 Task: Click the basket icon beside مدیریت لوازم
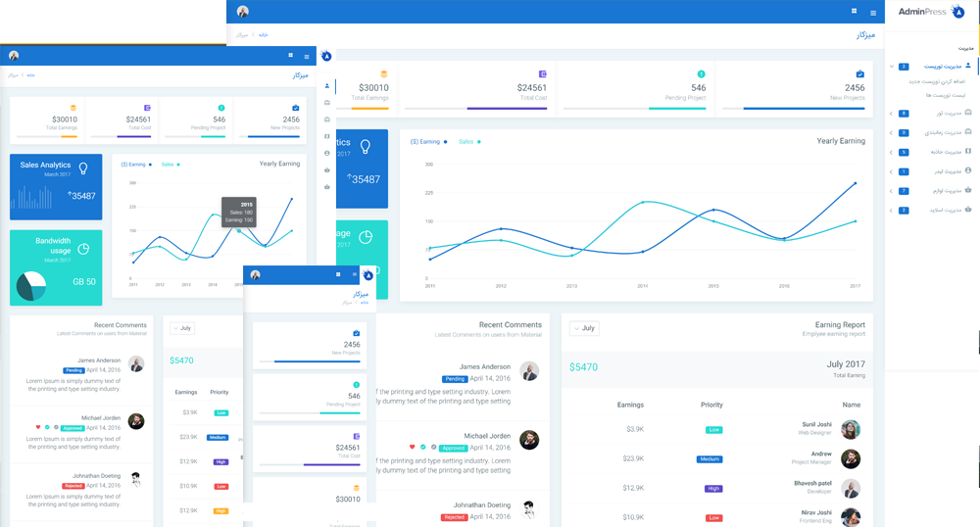pyautogui.click(x=968, y=190)
